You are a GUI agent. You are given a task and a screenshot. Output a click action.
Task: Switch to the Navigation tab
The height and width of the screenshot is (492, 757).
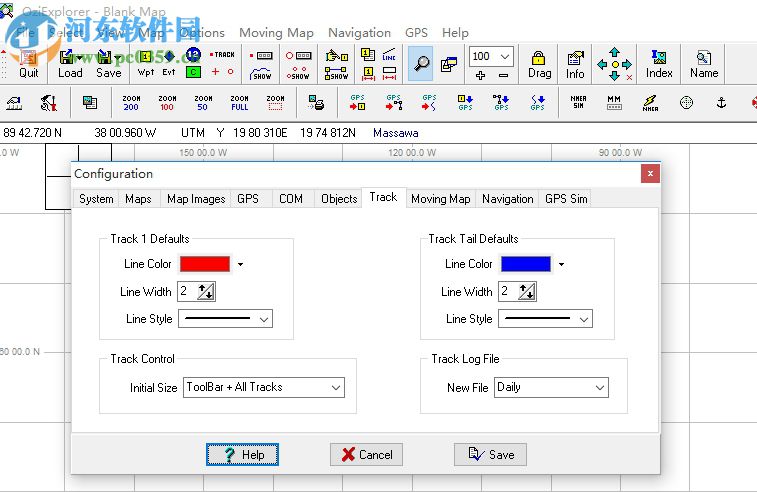coord(507,199)
